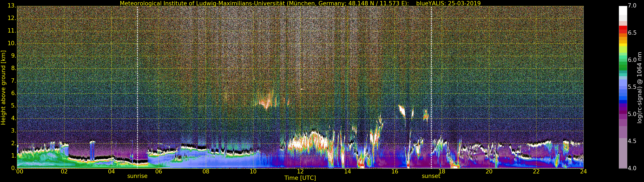Click the white dotted sunrise marker line
The image size is (644, 182).
point(138,87)
